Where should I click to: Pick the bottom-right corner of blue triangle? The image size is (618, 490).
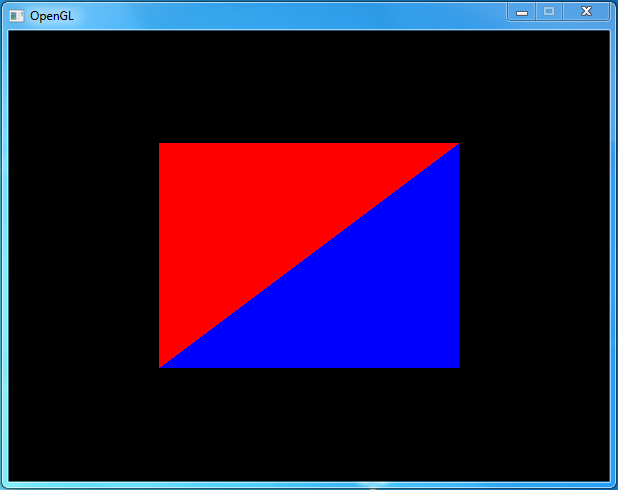[x=458, y=367]
